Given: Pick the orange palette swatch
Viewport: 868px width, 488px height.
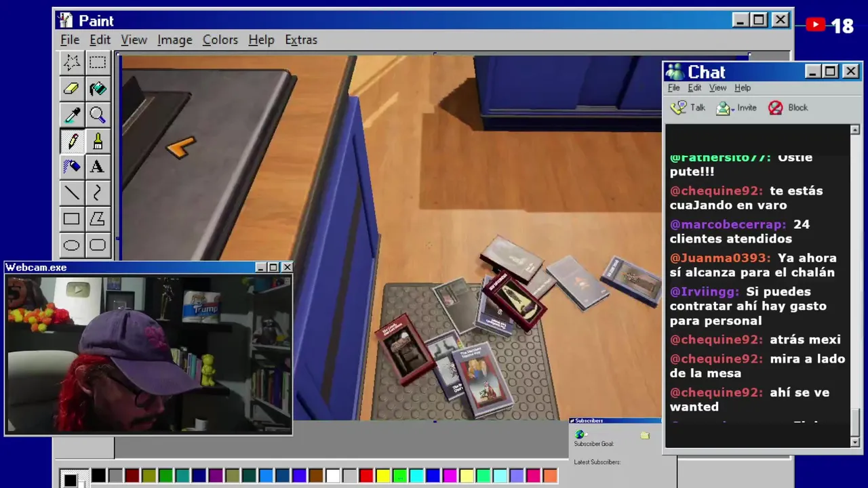Looking at the screenshot, I should pos(550,476).
